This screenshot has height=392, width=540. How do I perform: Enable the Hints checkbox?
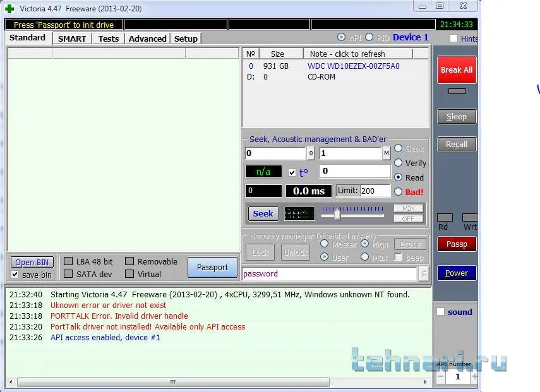[454, 39]
